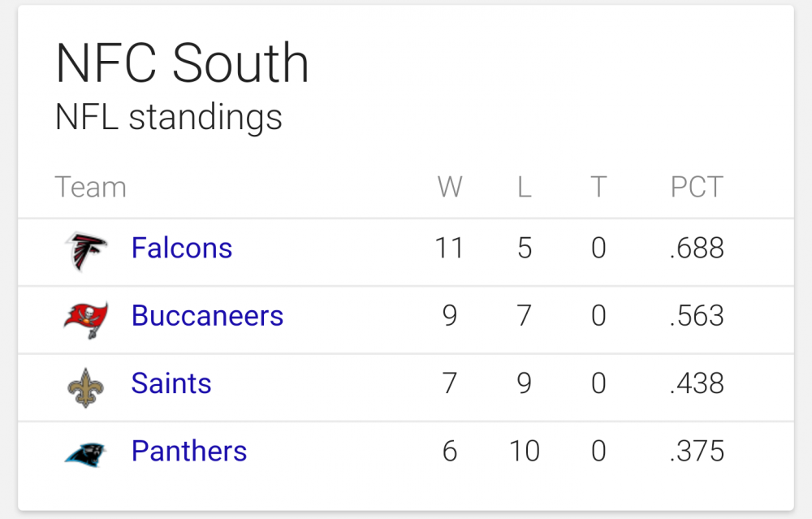Click the PCT column header
This screenshot has width=812, height=519.
[x=697, y=187]
